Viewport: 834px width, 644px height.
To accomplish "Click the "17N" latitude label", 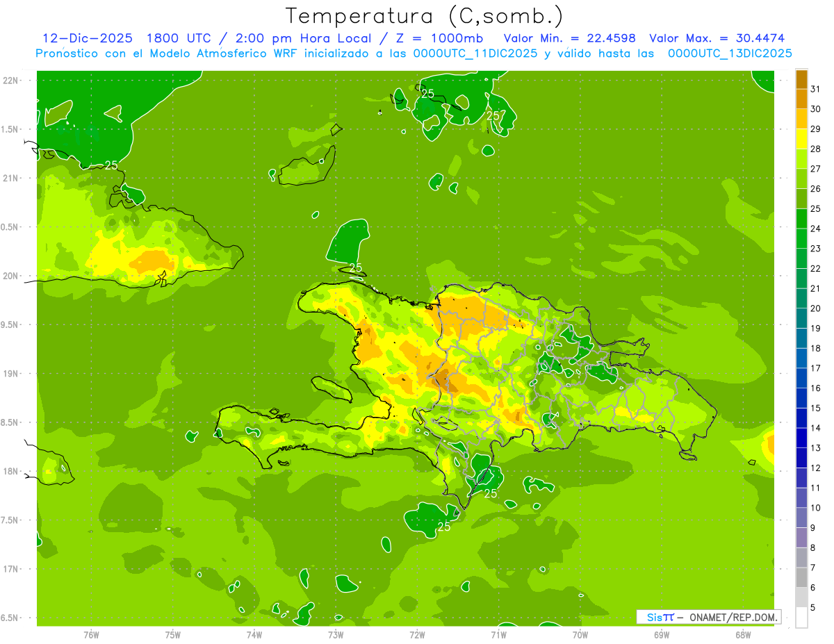I will pyautogui.click(x=12, y=569).
